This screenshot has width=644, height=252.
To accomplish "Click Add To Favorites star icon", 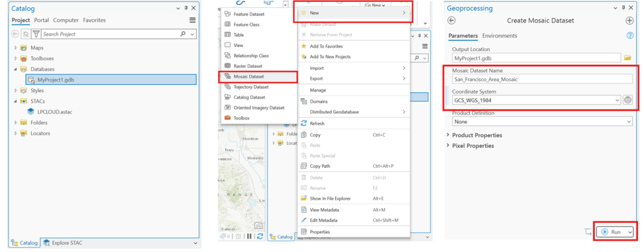I will (x=304, y=46).
